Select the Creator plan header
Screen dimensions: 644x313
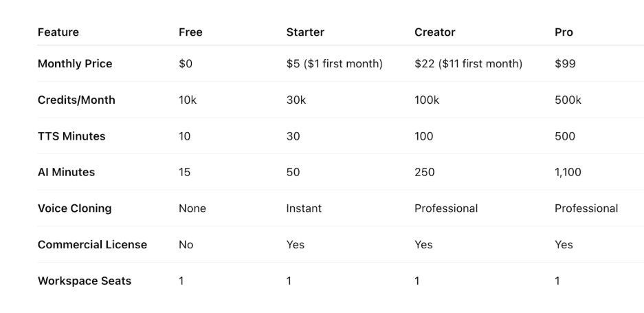tap(434, 32)
